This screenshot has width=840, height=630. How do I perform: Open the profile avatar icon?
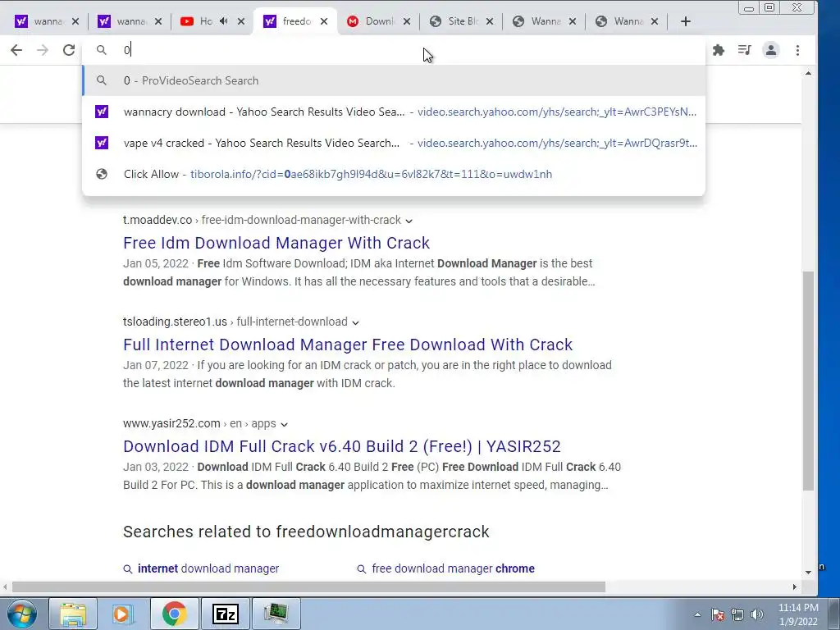(771, 50)
